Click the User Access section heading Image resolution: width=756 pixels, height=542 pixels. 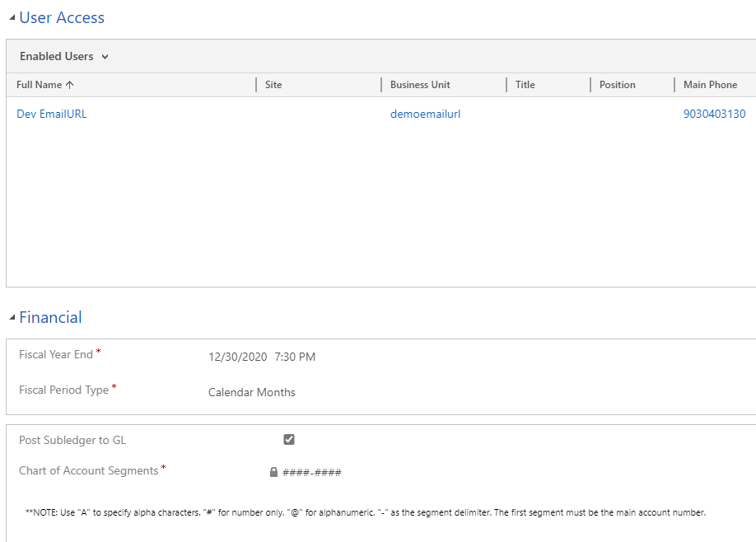(x=62, y=18)
